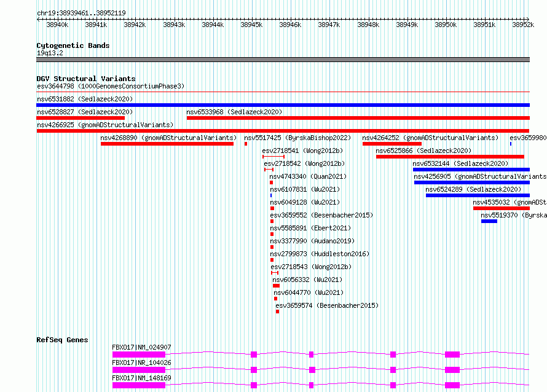Click the chr19:38939461..38952119 coordinates text

click(x=81, y=13)
